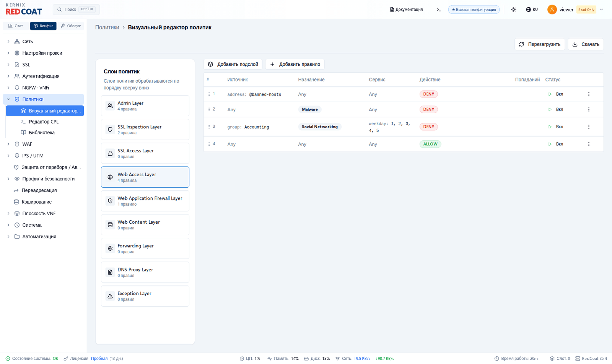The height and width of the screenshot is (364, 612).
Task: Click the Пробная license link in status bar
Action: click(x=99, y=359)
